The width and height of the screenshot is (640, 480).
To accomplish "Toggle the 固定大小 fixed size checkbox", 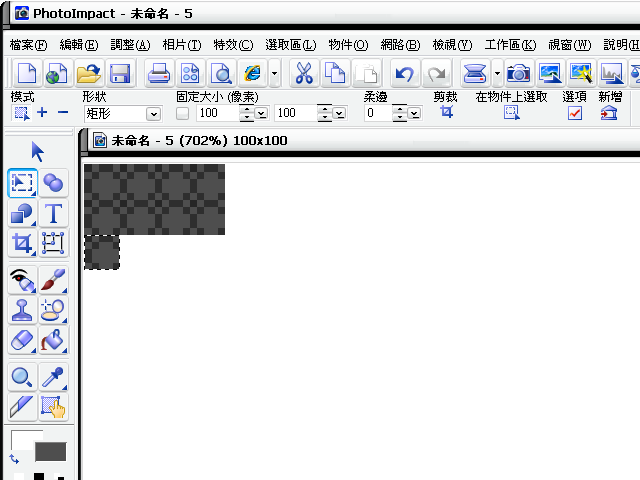I will [x=182, y=113].
